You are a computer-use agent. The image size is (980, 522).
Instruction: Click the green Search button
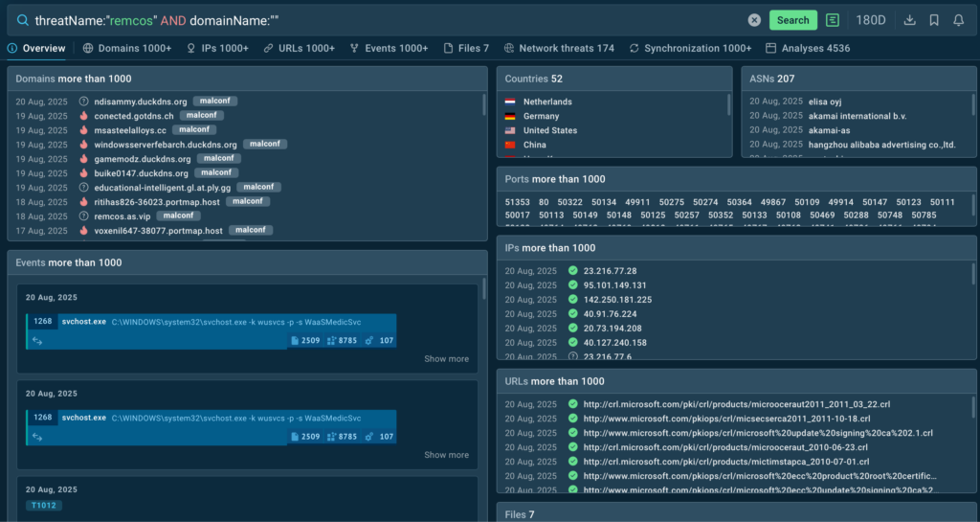point(792,20)
